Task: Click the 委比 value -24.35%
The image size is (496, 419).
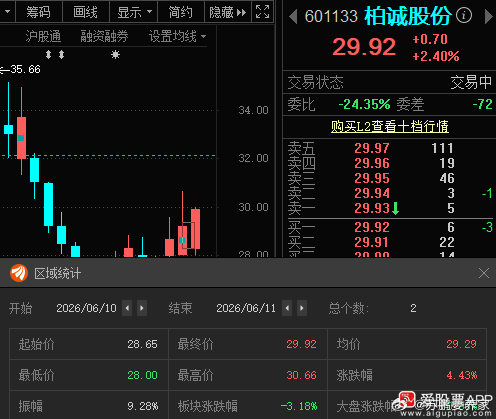Action: coord(364,104)
